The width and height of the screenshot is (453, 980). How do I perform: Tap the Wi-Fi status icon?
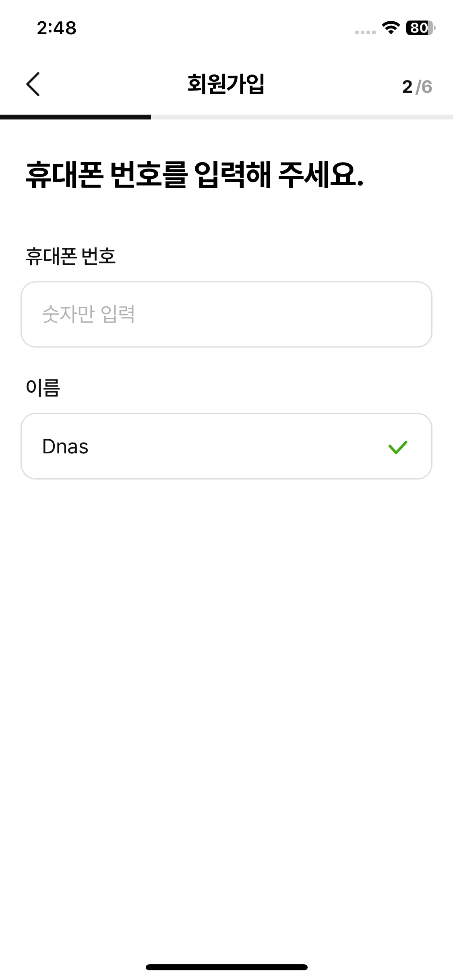(391, 28)
